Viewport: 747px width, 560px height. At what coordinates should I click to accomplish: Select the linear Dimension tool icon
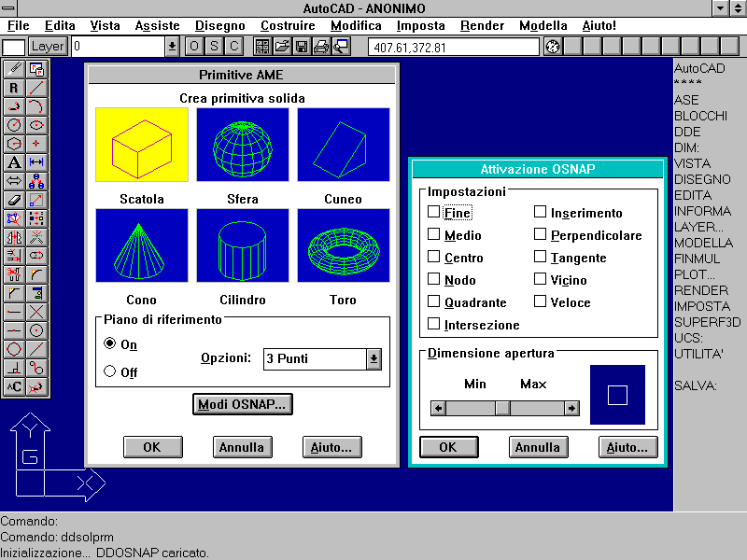[36, 162]
